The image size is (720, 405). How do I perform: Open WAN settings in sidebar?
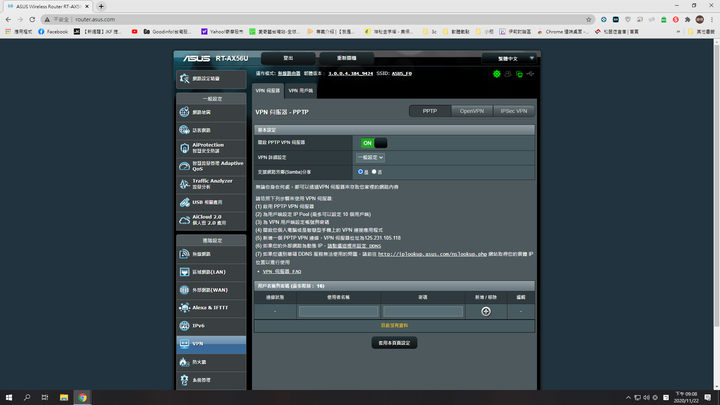[x=211, y=290]
